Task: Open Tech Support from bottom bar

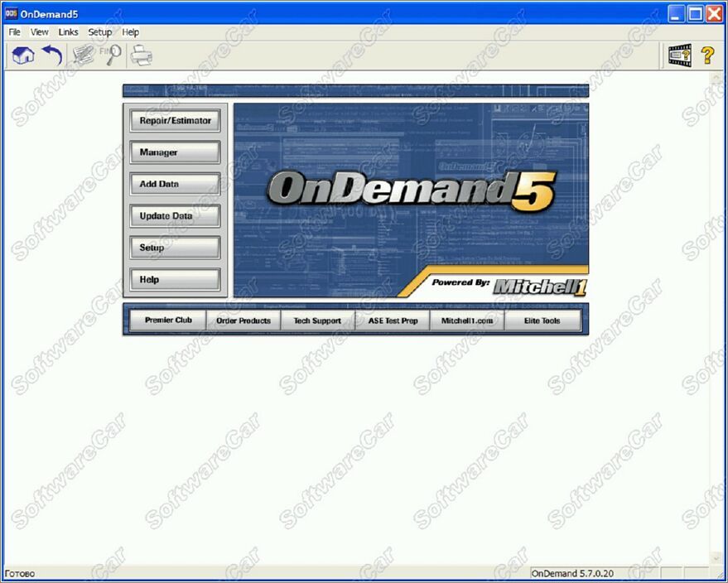Action: 317,320
